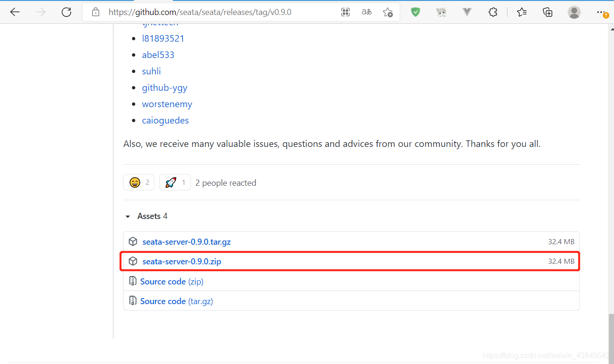The width and height of the screenshot is (614, 364).
Task: Click the grey V extension icon
Action: [467, 12]
